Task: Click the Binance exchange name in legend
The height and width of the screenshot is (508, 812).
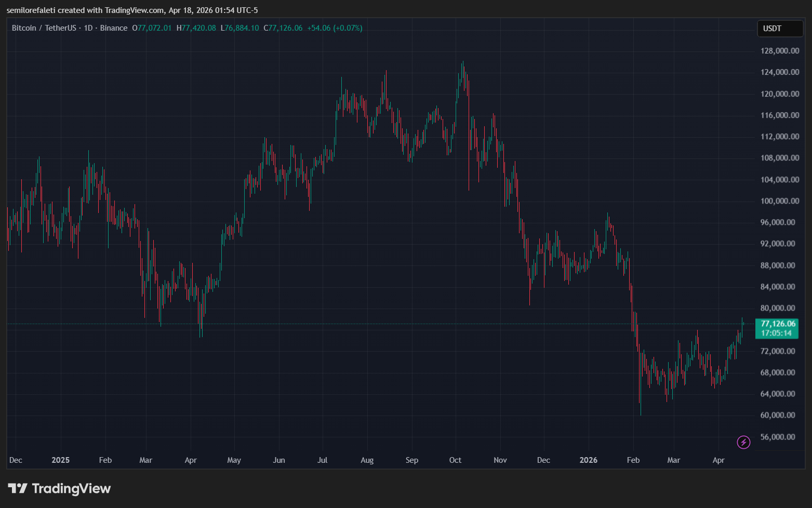Action: click(113, 28)
